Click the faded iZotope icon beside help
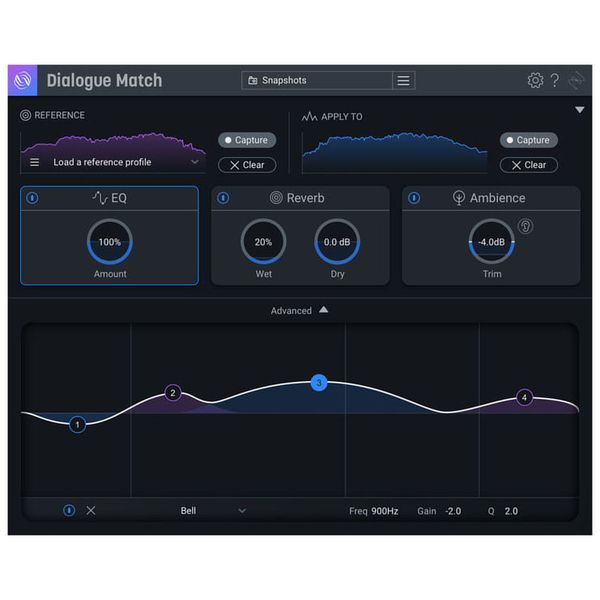This screenshot has height=600, width=600. click(576, 80)
